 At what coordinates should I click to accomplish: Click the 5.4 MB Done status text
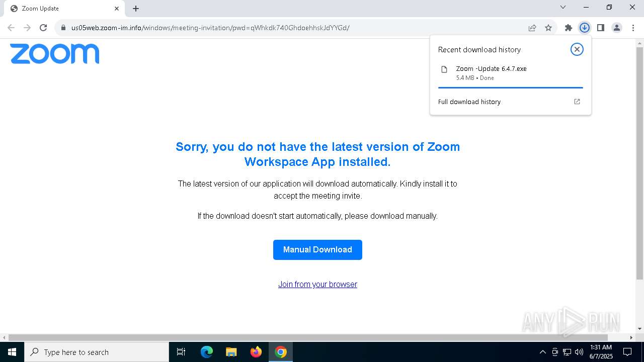[x=475, y=78]
